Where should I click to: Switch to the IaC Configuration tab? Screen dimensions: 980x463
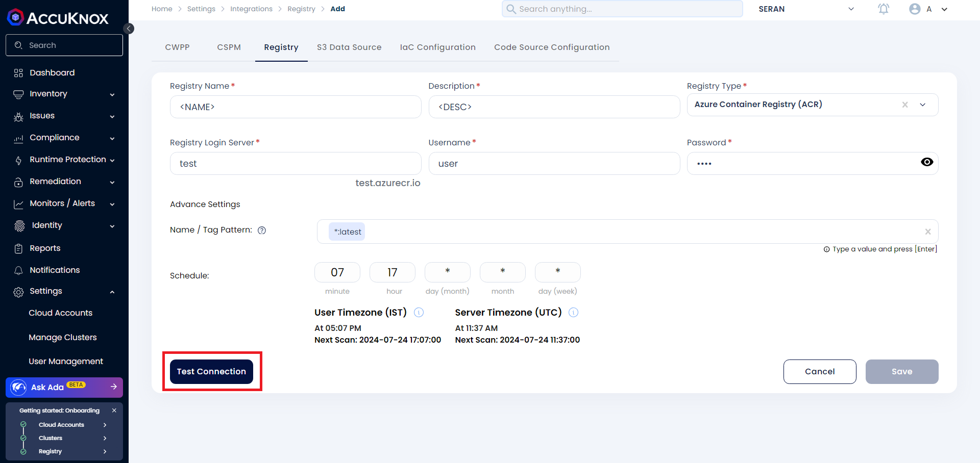coord(437,47)
